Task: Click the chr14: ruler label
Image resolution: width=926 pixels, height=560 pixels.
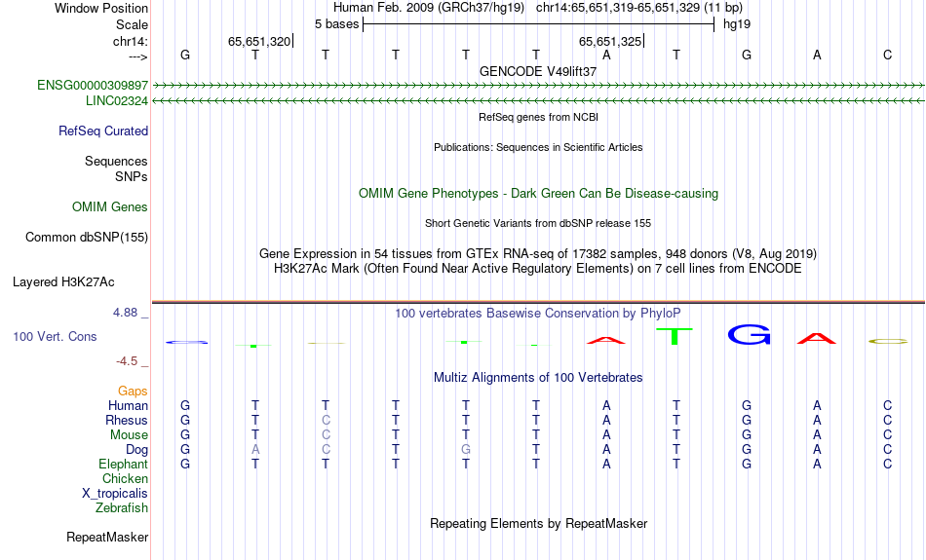Action: (131, 41)
